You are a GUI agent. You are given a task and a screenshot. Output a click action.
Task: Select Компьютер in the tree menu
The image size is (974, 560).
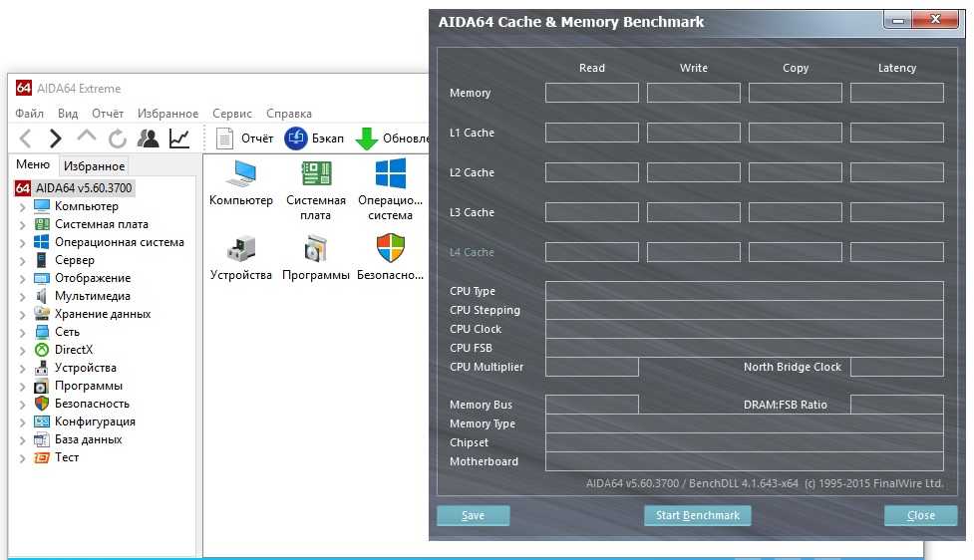click(x=87, y=205)
